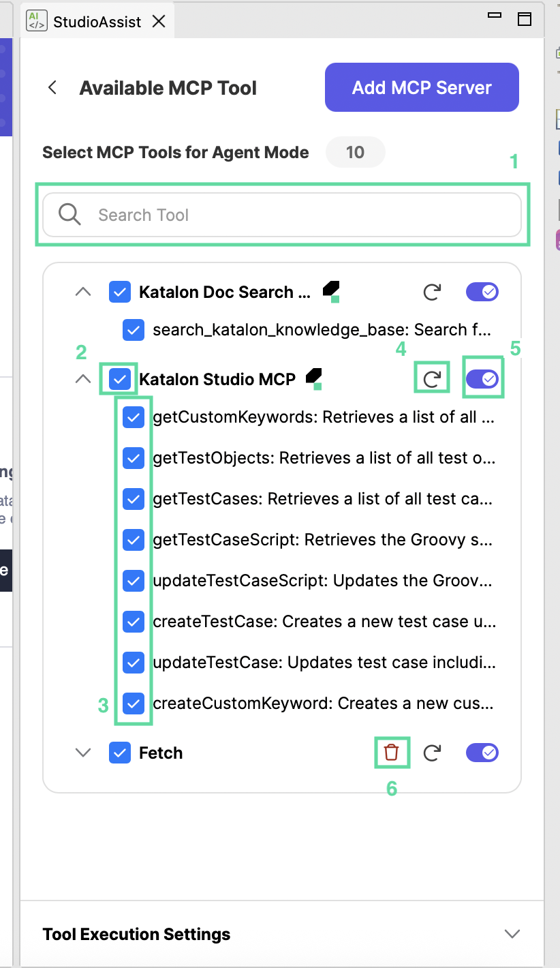Click Select MCP Tools for Agent Mode label
This screenshot has width=560, height=968.
coord(176,152)
